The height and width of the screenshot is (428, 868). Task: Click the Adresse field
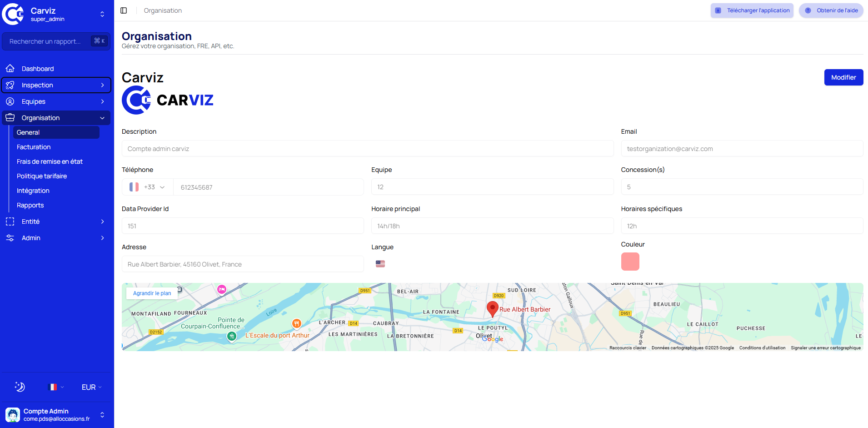(x=243, y=264)
